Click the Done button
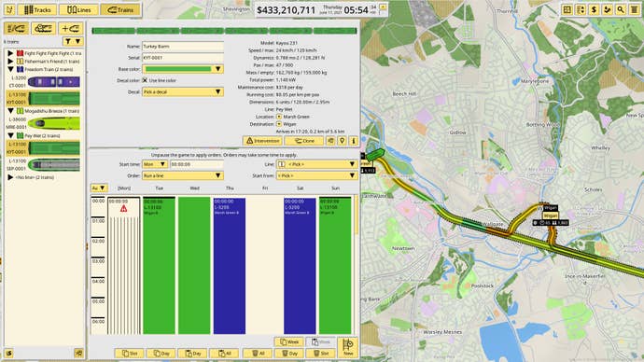Image resolution: width=644 pixels, height=362 pixels. [304, 141]
